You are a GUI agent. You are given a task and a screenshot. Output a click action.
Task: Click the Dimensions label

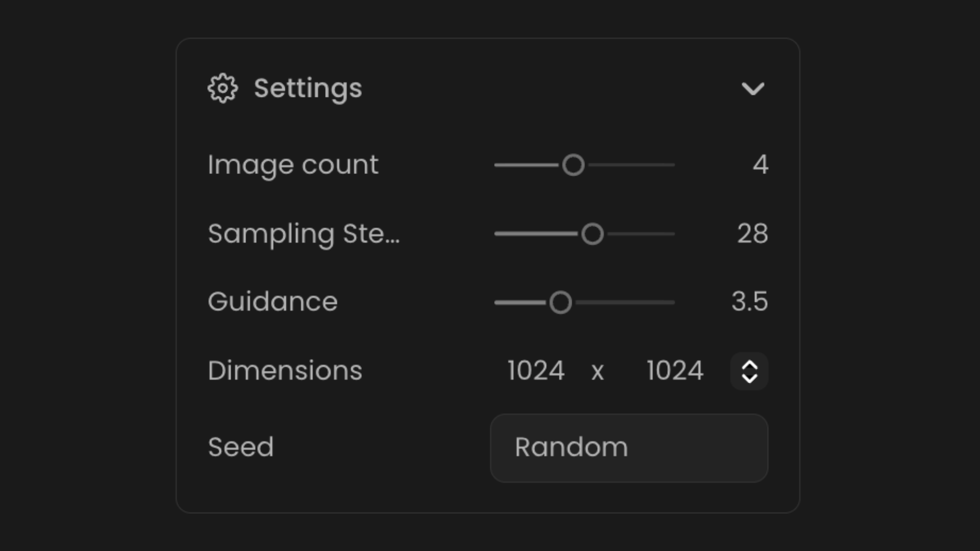[285, 370]
